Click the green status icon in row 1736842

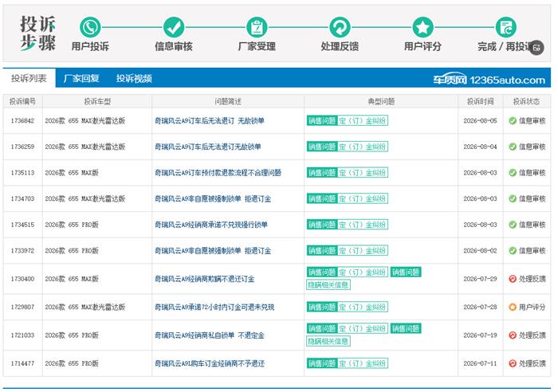513,120
